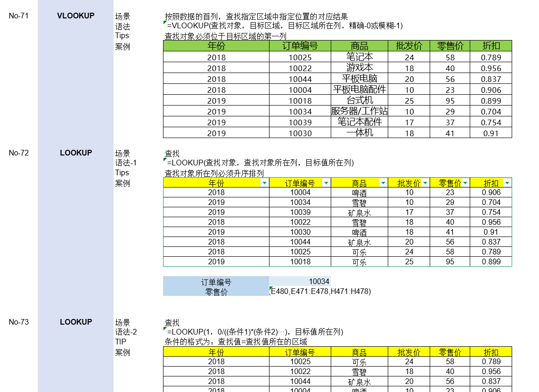Select retail price 95 in green VLOOKUP table

(450, 101)
